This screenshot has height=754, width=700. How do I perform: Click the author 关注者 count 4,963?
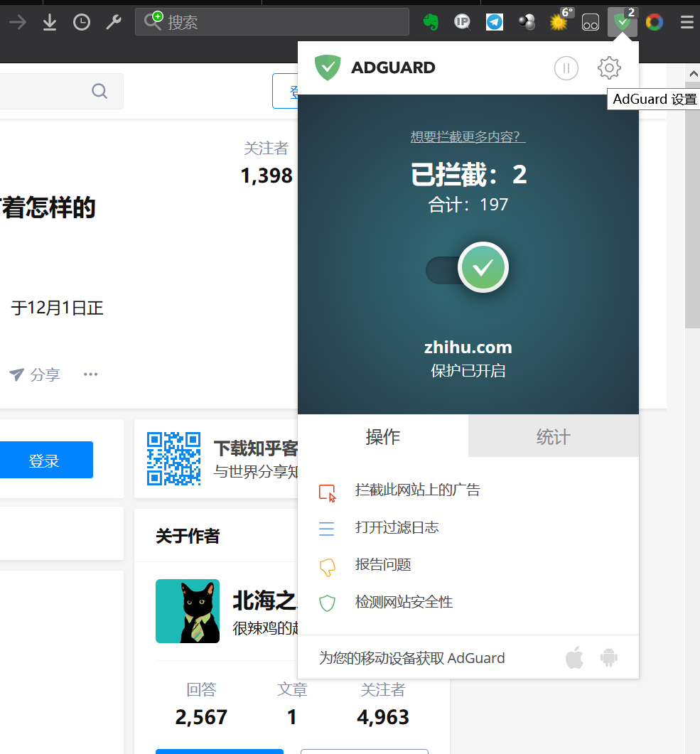tap(383, 716)
